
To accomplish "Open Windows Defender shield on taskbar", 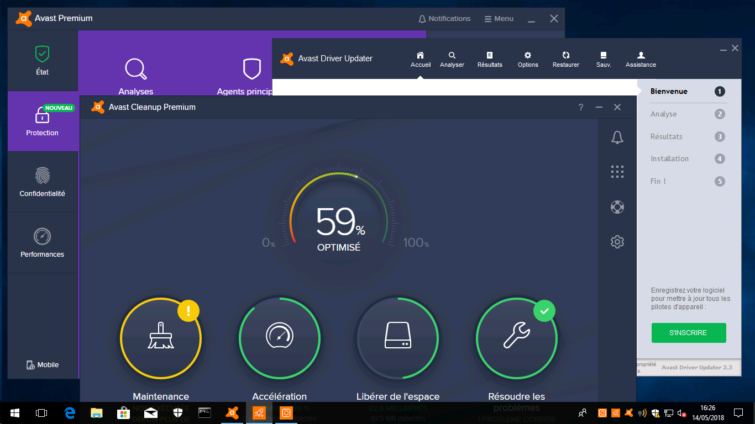I will coord(178,413).
